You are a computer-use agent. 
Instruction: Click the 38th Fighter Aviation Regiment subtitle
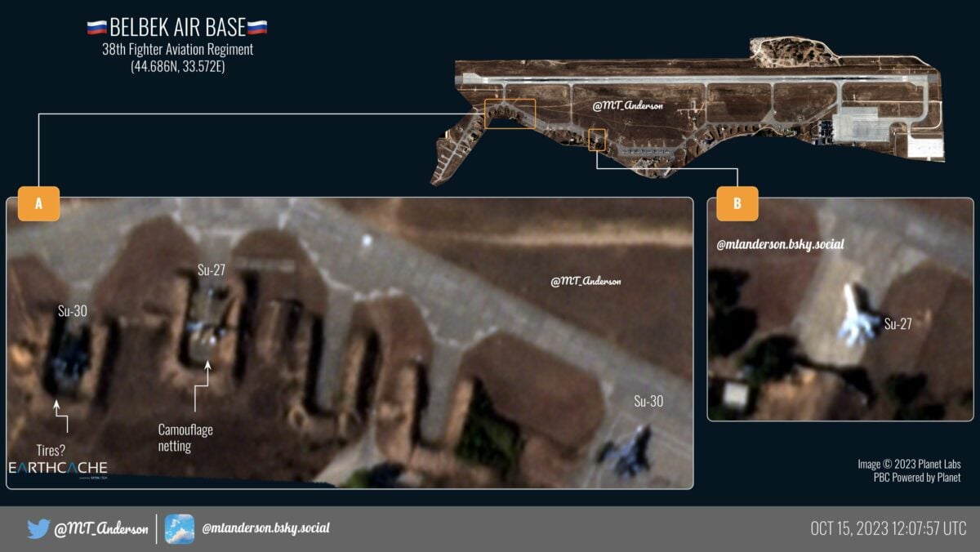177,50
